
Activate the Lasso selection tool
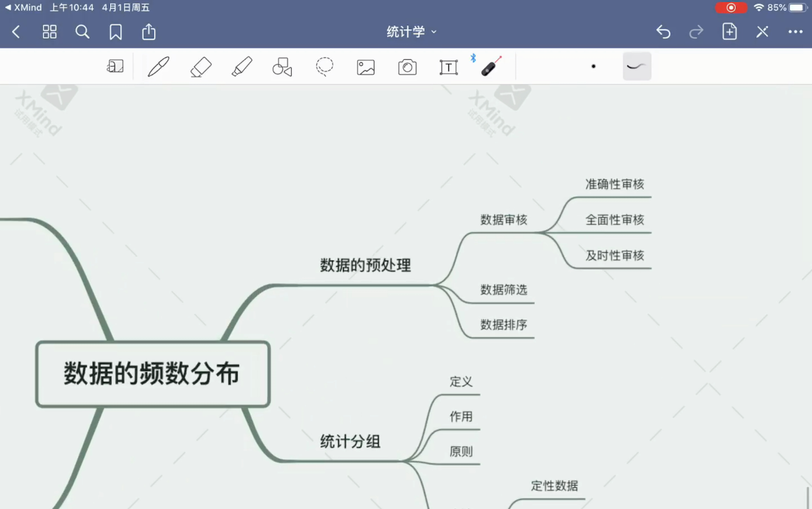pyautogui.click(x=324, y=66)
